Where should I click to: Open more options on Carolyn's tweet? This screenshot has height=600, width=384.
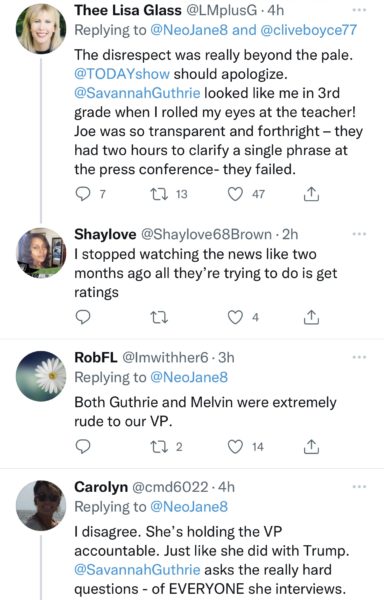[359, 487]
